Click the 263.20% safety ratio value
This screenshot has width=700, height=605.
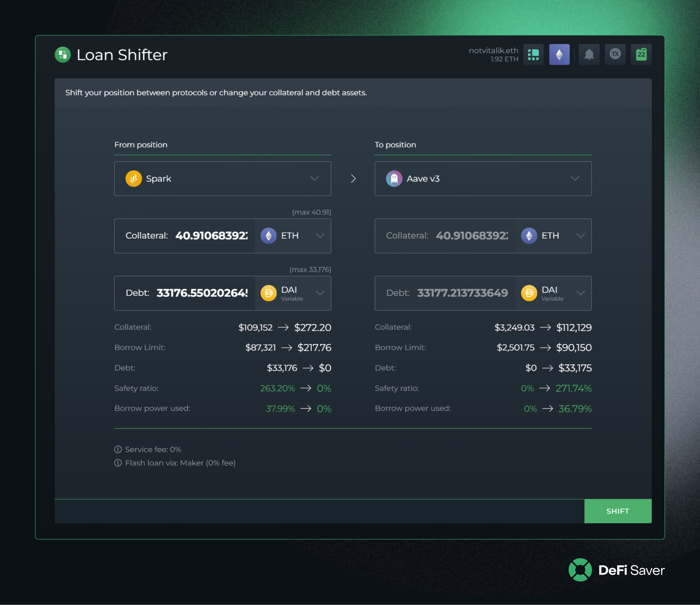[x=277, y=388]
